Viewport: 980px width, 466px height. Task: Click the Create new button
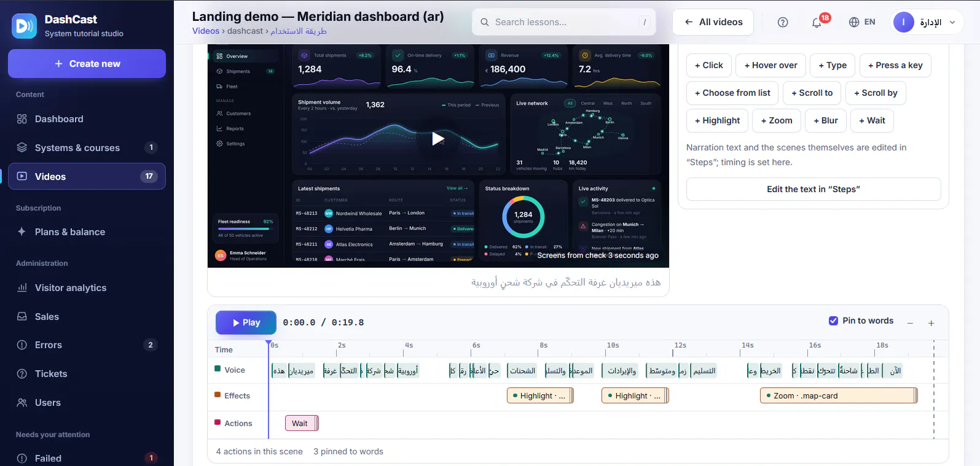click(x=87, y=64)
